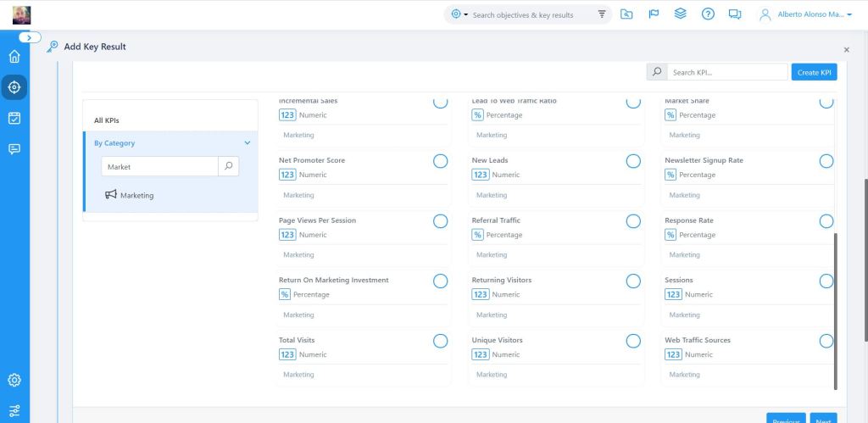
Task: Open the help question mark icon
Action: point(708,14)
